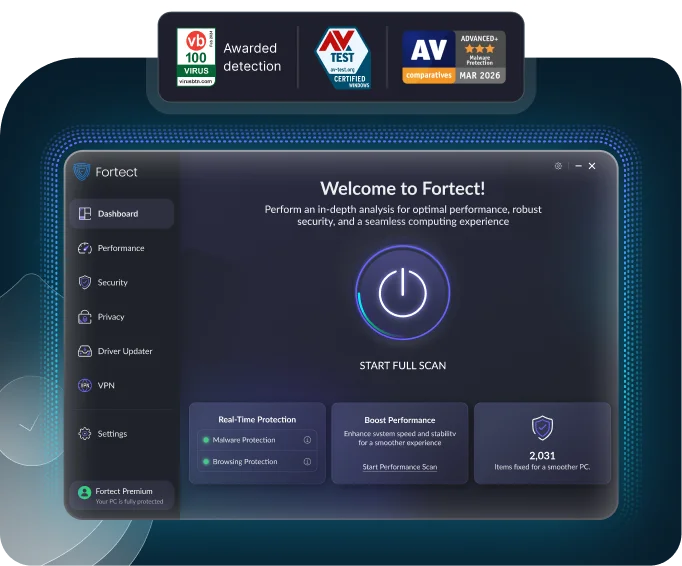Viewport: 682px width, 566px height.
Task: Click the START FULL SCAN label
Action: click(403, 365)
